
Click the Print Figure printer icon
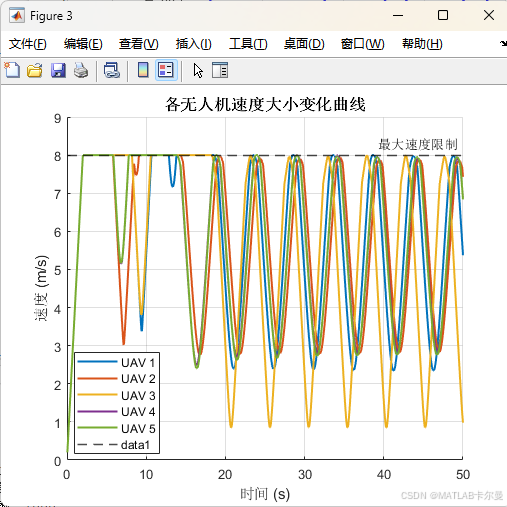click(x=81, y=70)
